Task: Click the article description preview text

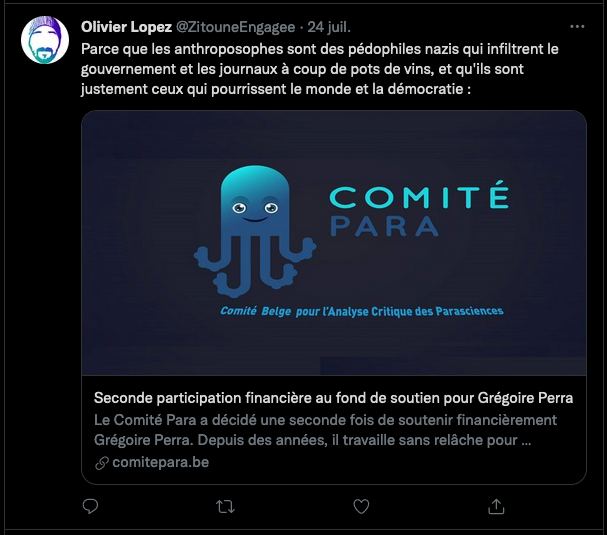Action: tap(325, 430)
